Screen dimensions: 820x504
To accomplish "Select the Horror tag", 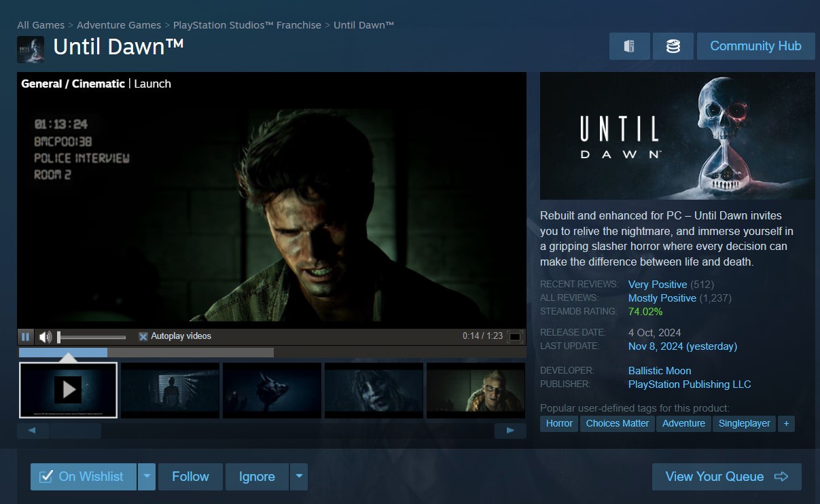I will 559,423.
